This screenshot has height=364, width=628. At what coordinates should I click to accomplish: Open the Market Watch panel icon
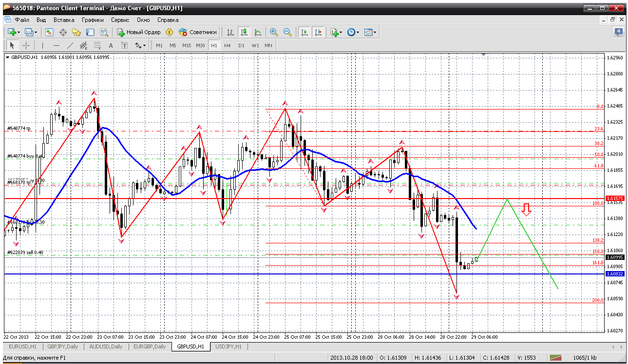(x=49, y=32)
